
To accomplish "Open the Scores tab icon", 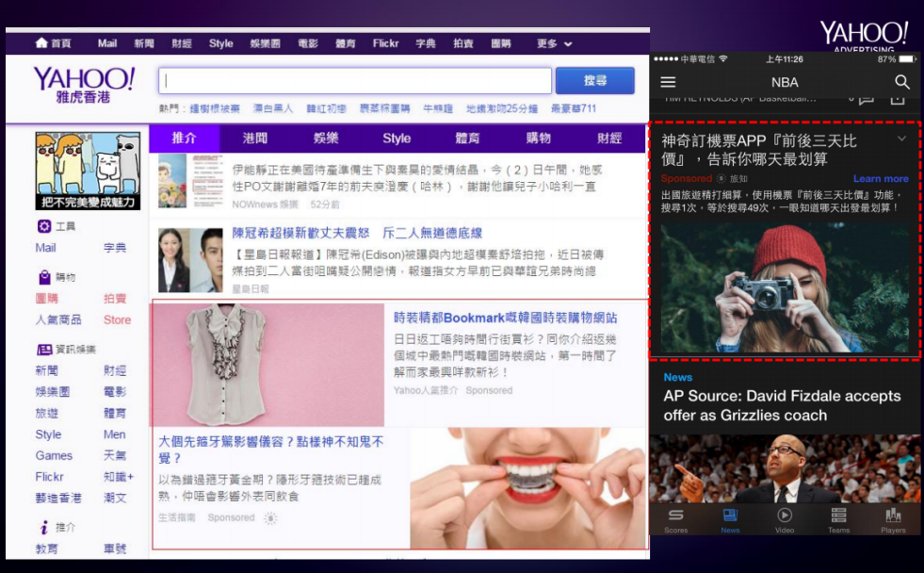I will click(x=675, y=516).
